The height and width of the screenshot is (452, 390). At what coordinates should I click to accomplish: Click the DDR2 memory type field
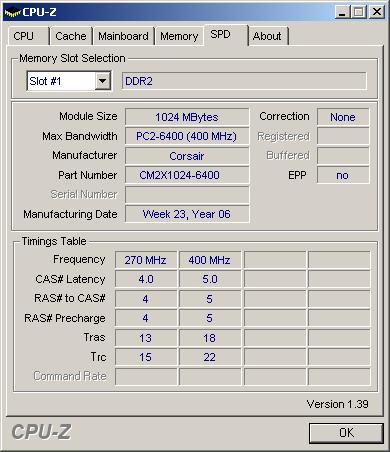244,81
